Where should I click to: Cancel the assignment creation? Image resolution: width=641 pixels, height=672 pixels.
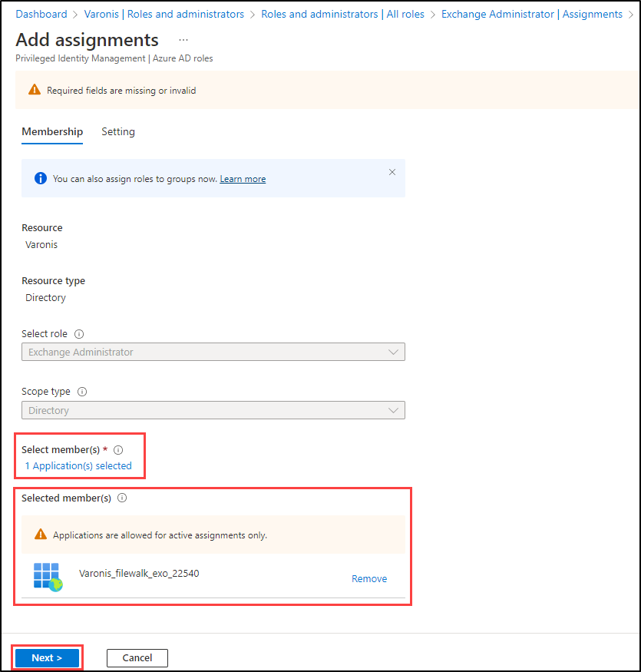pos(137,657)
